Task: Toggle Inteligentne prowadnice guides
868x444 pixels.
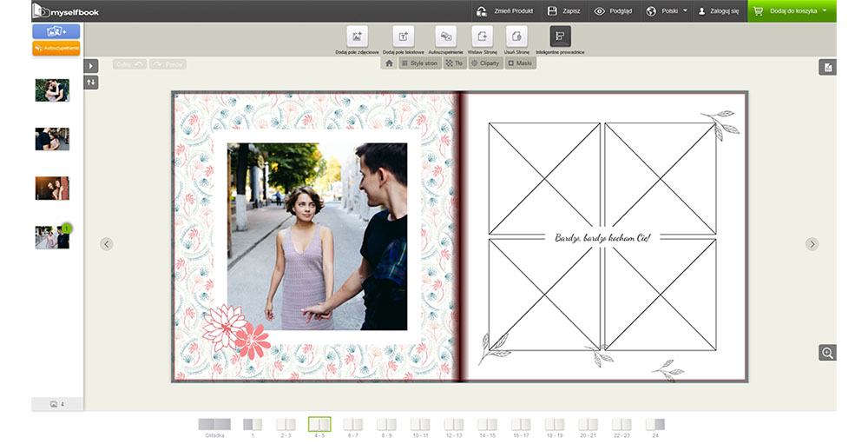Action: [560, 36]
